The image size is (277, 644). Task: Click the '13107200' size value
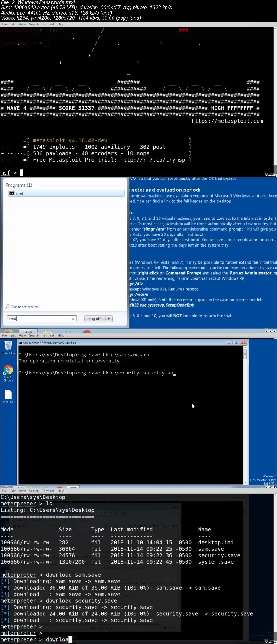tap(72, 562)
